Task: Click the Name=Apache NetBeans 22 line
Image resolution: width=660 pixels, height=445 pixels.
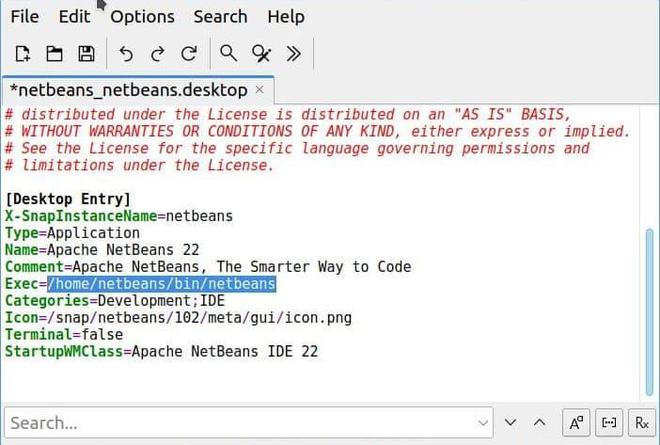Action: coord(102,250)
